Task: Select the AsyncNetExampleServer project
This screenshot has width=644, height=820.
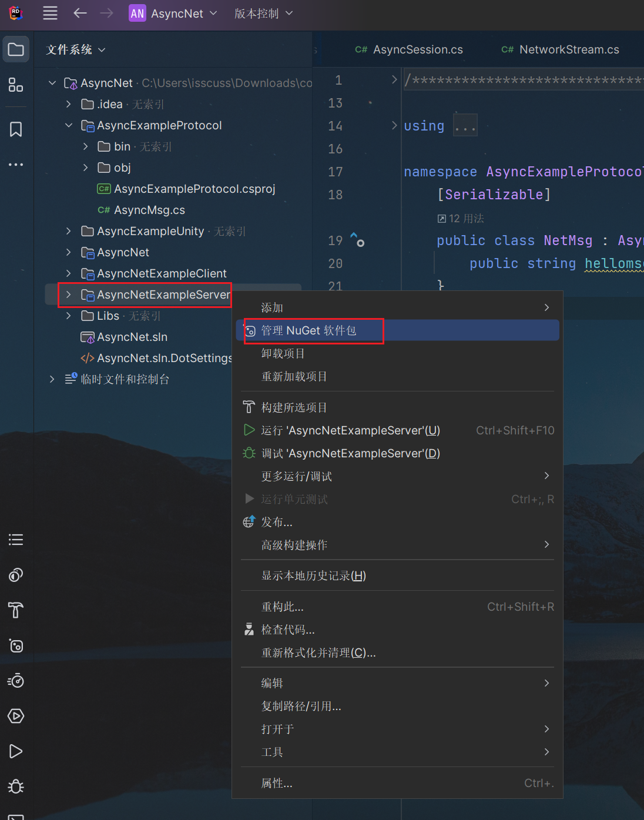Action: click(156, 294)
